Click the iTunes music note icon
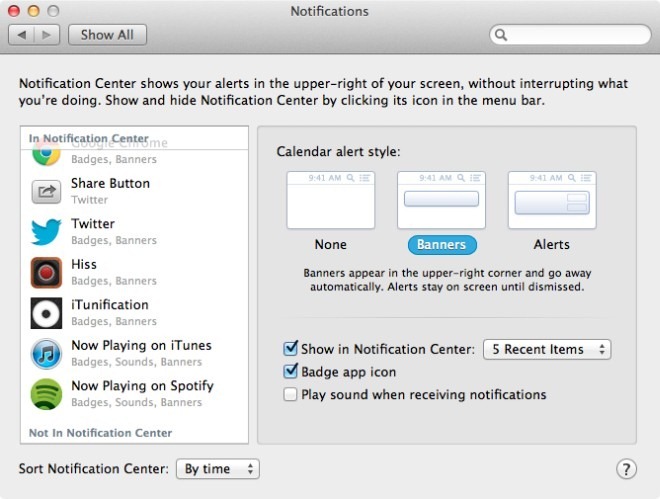Image resolution: width=660 pixels, height=499 pixels. [46, 353]
